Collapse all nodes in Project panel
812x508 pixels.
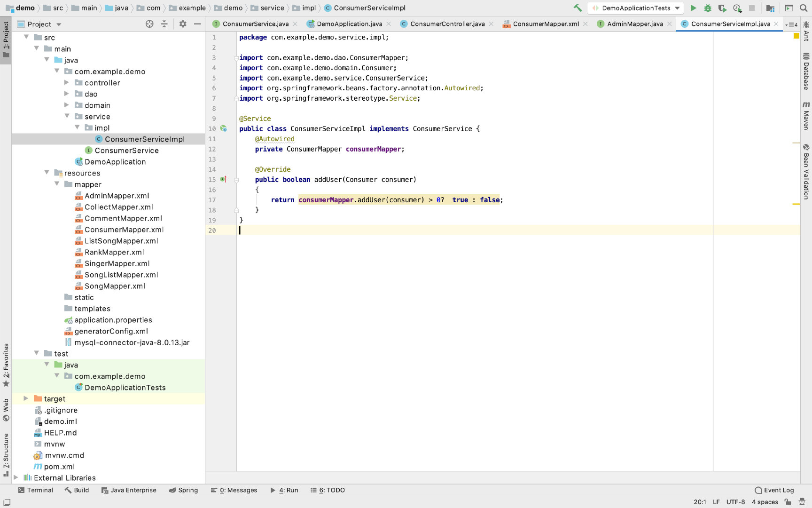(x=164, y=24)
